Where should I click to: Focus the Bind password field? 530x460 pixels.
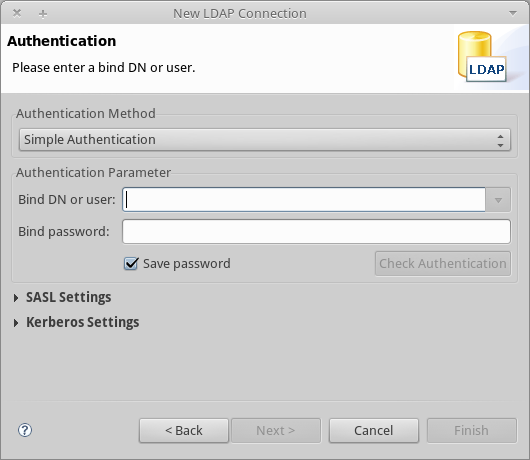[x=316, y=232]
